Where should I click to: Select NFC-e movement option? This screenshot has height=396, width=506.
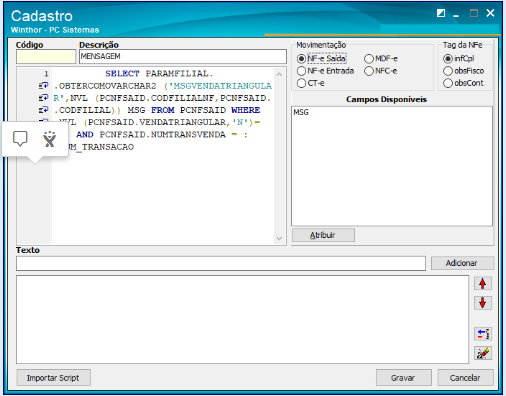pos(380,71)
